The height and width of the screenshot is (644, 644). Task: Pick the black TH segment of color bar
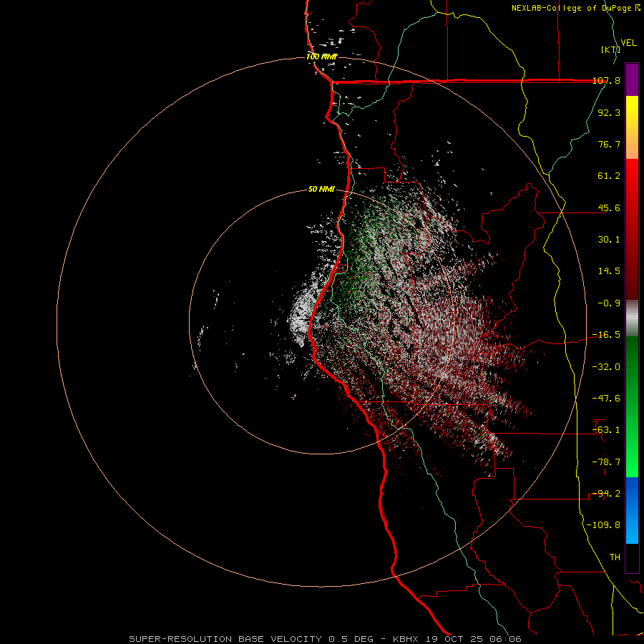coord(632,558)
